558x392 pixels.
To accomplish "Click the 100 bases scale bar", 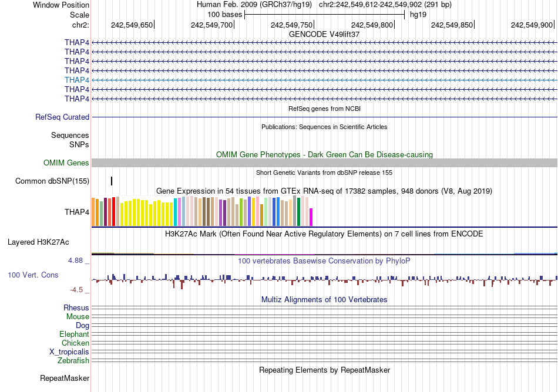I will tap(325, 15).
